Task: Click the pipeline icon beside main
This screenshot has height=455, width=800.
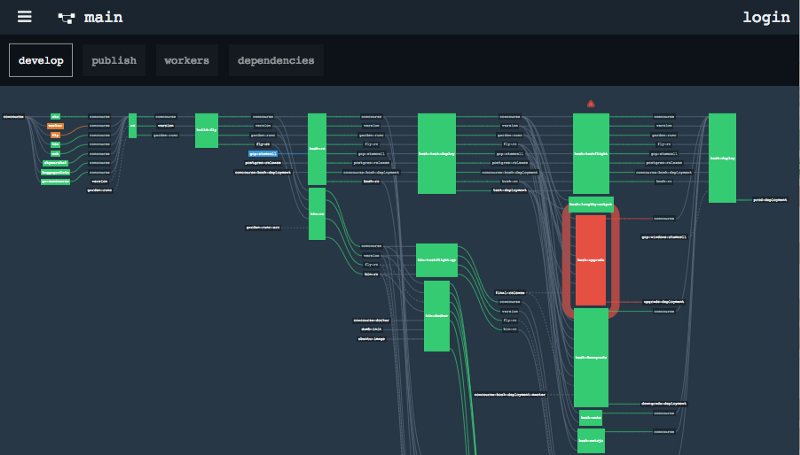Action: (x=67, y=18)
